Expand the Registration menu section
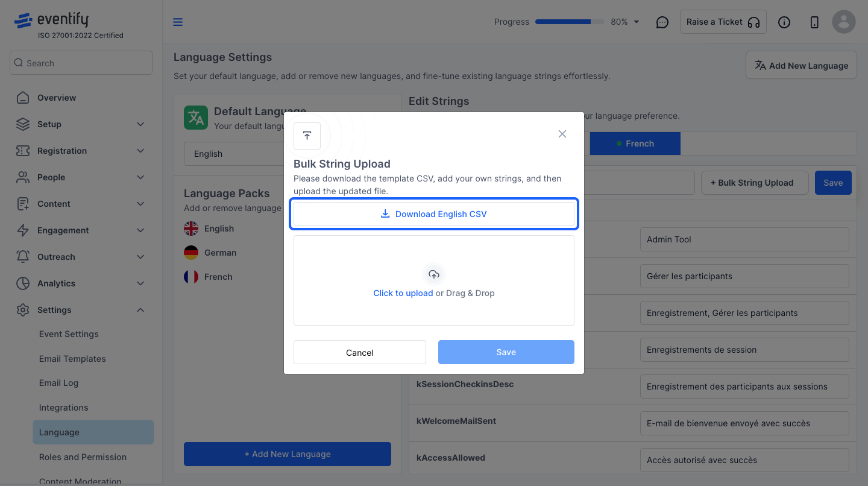 click(81, 151)
